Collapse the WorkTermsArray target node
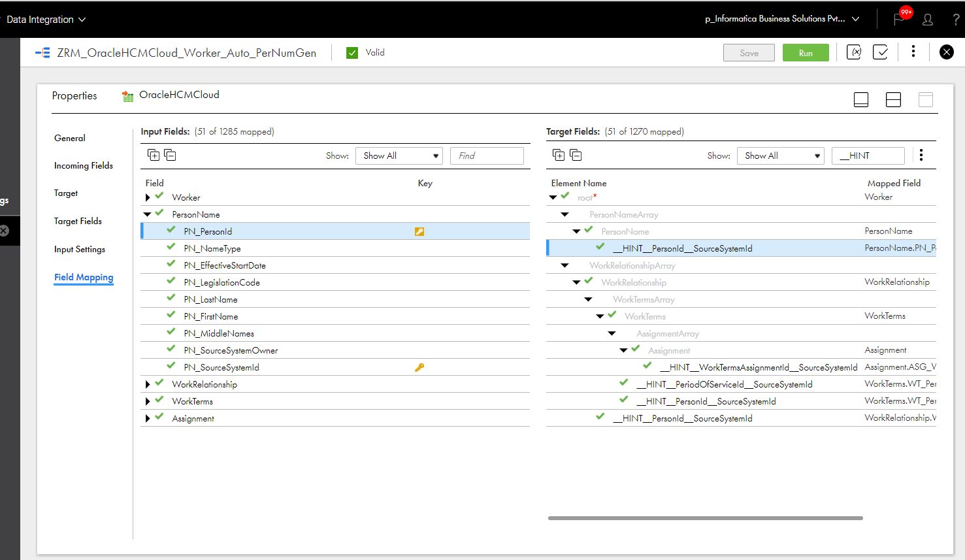This screenshot has height=560, width=965. [x=588, y=299]
